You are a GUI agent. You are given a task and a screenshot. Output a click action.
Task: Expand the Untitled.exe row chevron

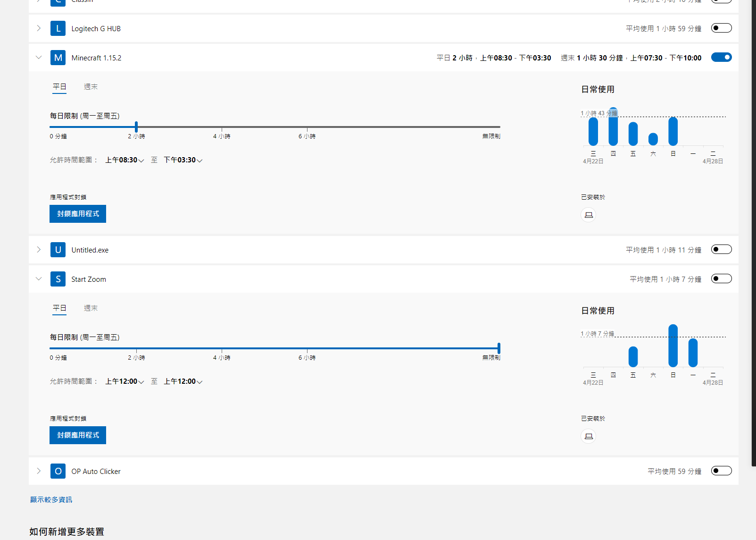pos(39,250)
